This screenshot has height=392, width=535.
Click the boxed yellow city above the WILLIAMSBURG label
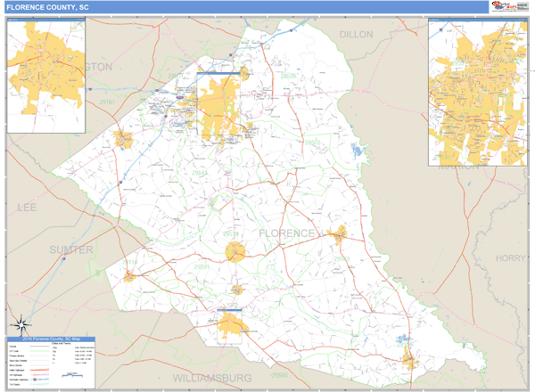pos(229,325)
